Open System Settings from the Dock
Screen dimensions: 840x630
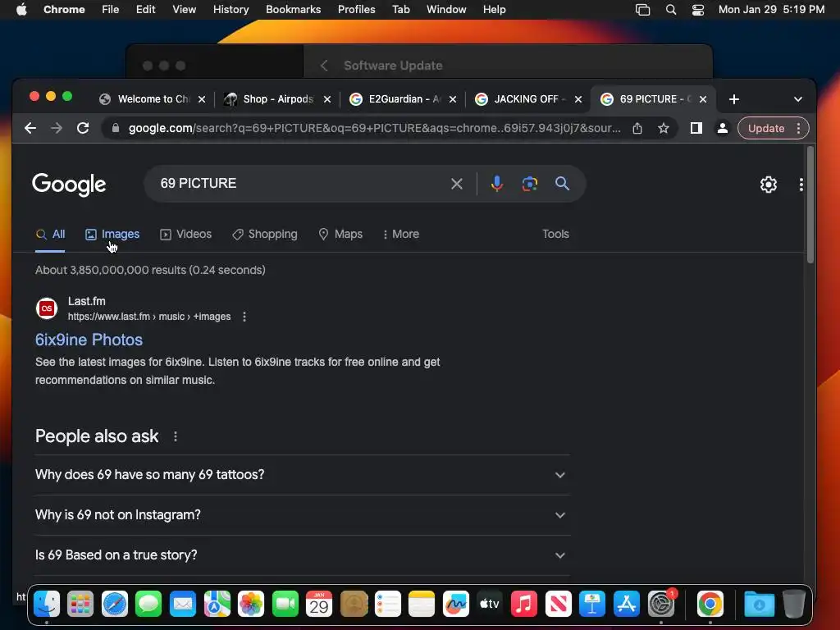(661, 605)
